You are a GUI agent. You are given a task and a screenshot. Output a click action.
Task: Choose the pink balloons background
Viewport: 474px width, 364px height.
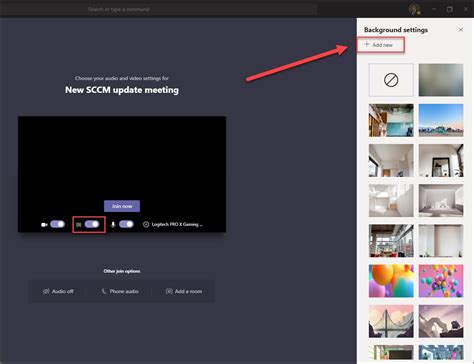point(441,281)
